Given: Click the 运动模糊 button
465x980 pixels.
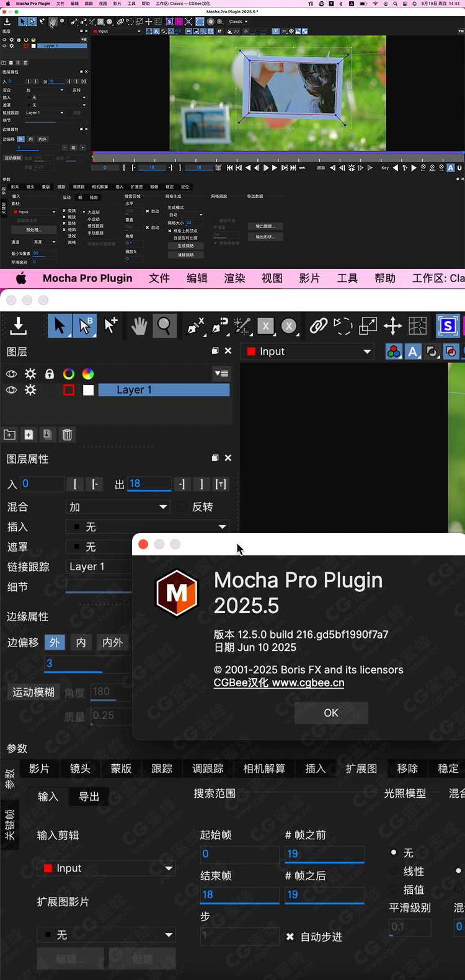Looking at the screenshot, I should (x=33, y=692).
